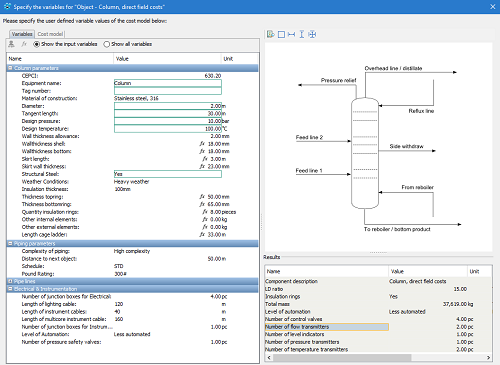
Task: Click the Schedule 'STD' value
Action: point(119,266)
